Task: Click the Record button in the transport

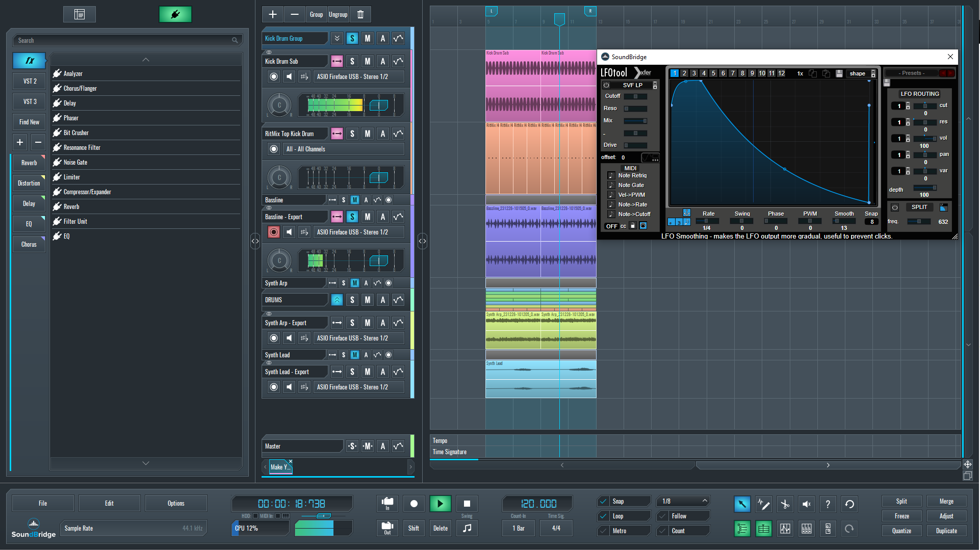Action: [414, 504]
